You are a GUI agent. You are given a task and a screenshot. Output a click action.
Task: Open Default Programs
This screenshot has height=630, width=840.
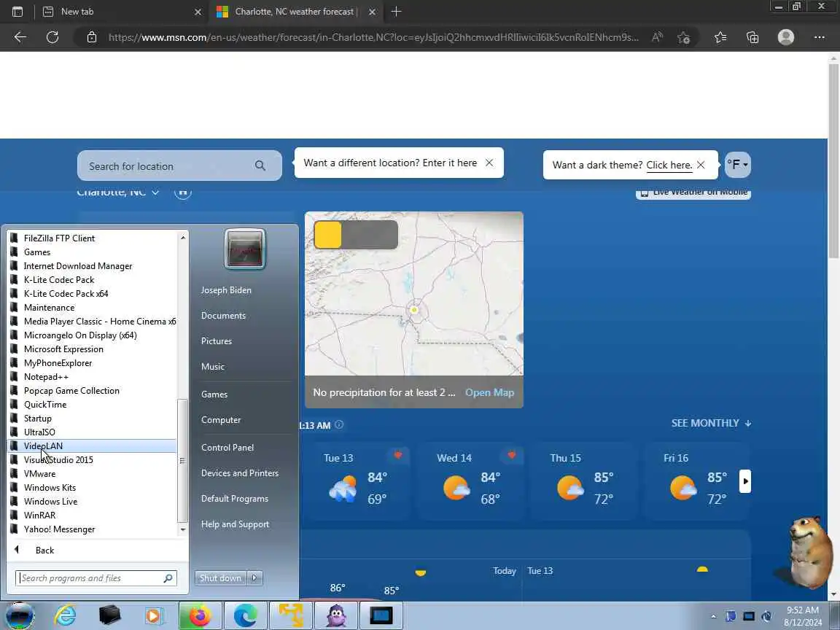coord(235,498)
